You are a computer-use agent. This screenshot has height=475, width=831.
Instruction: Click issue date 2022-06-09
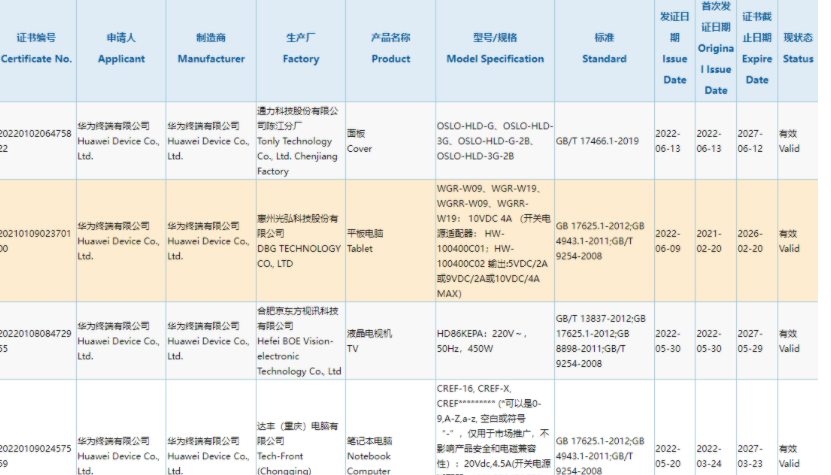coord(675,241)
